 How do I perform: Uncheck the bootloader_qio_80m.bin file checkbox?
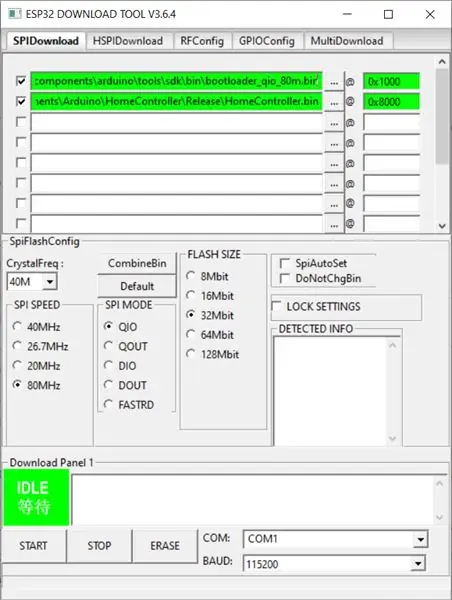21,81
